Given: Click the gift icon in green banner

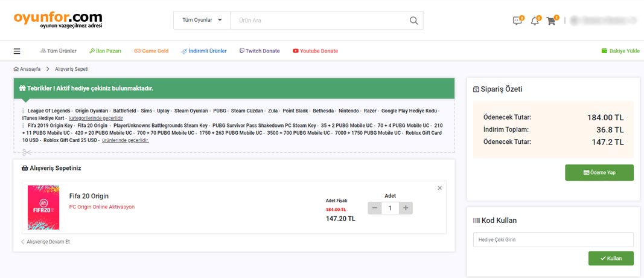Looking at the screenshot, I should point(22,88).
